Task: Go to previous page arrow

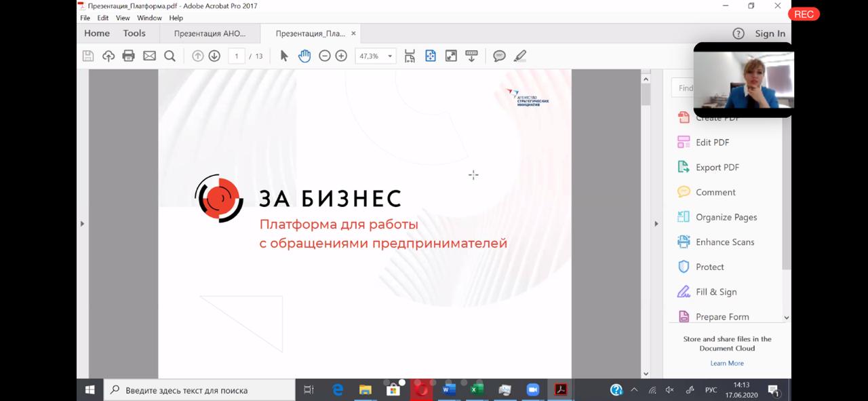Action: tap(198, 56)
